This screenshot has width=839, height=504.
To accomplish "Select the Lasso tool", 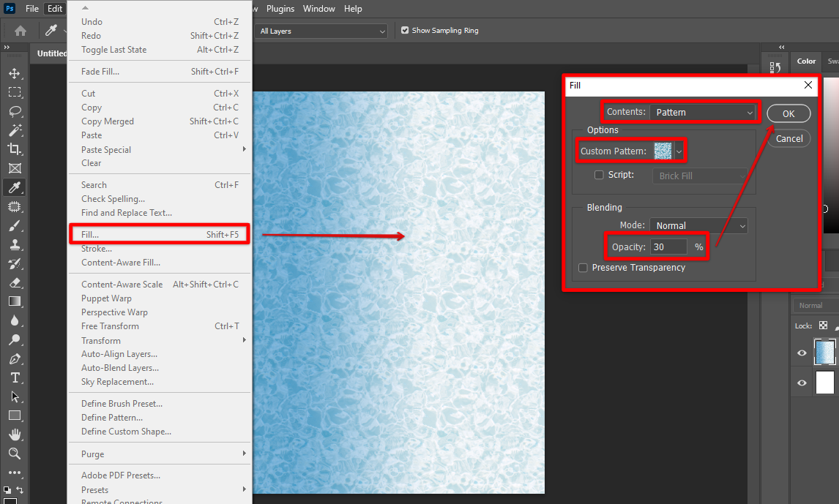I will [x=15, y=111].
